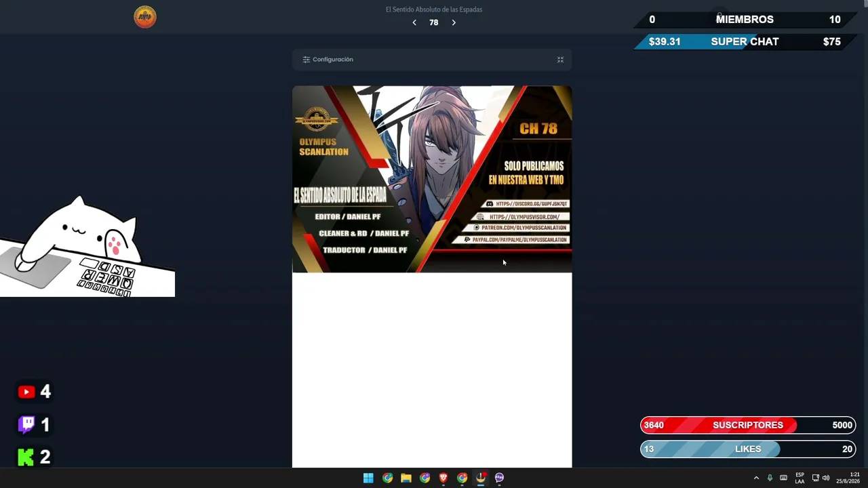Open the volume control in the system tray
868x488 pixels.
826,478
